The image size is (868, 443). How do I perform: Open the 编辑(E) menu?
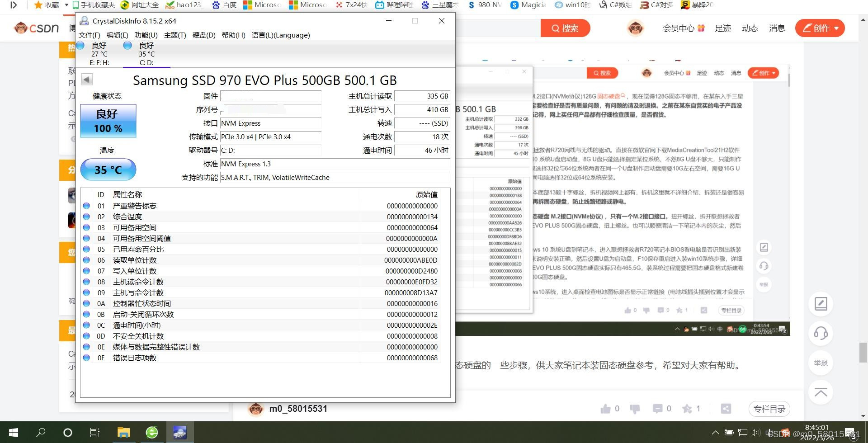coord(117,35)
